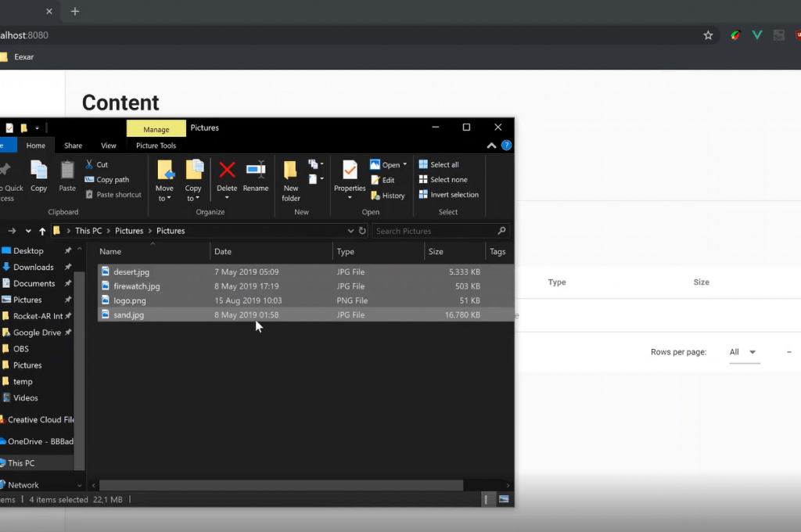Click Paste shortcut command

pos(113,195)
